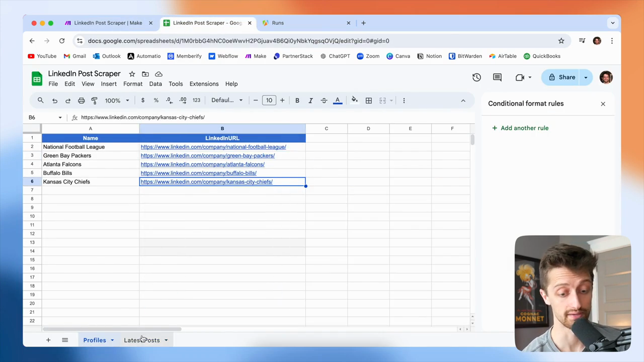Screen dimensions: 644x362
Task: Open the 123 number format menu
Action: point(196,101)
